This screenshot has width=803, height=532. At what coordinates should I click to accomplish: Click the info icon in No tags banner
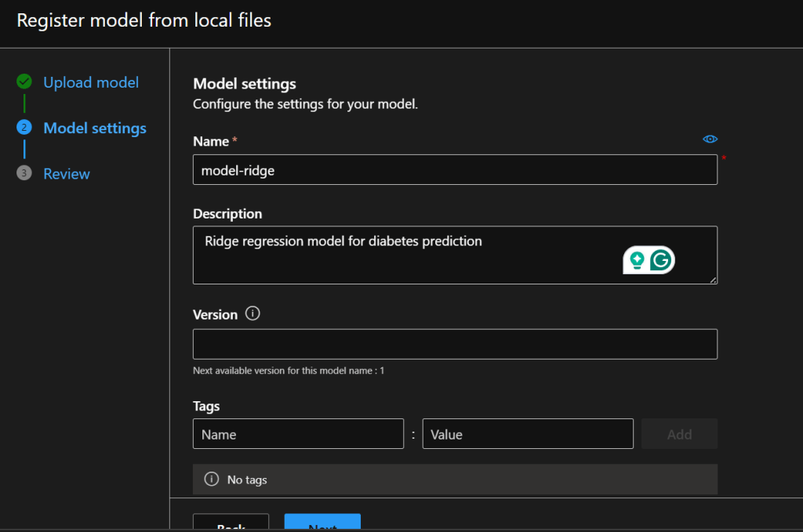tap(211, 479)
